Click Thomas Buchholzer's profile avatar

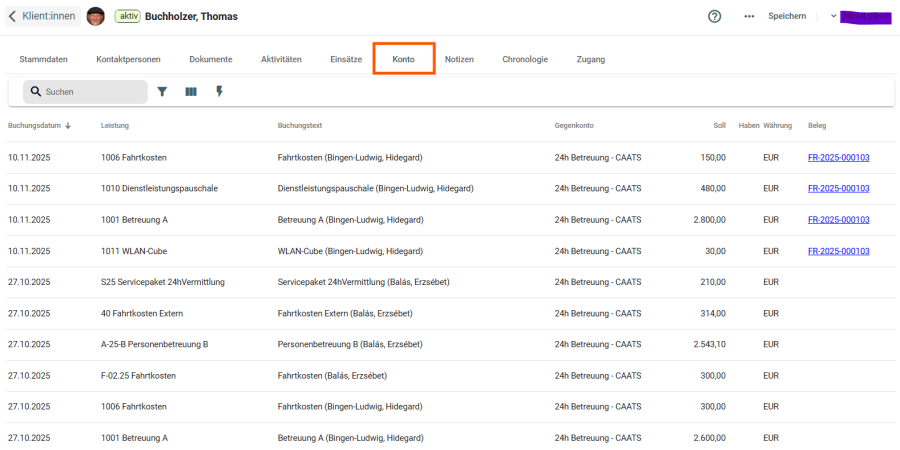[96, 16]
